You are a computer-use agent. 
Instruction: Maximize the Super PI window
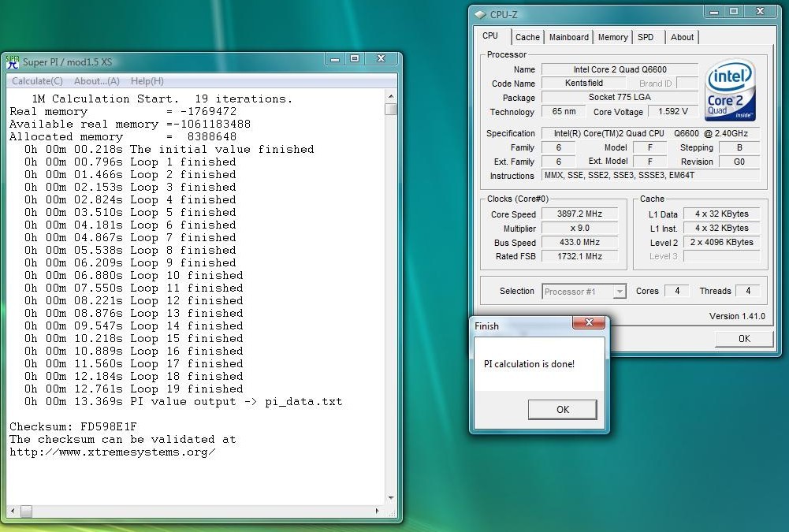tap(354, 59)
